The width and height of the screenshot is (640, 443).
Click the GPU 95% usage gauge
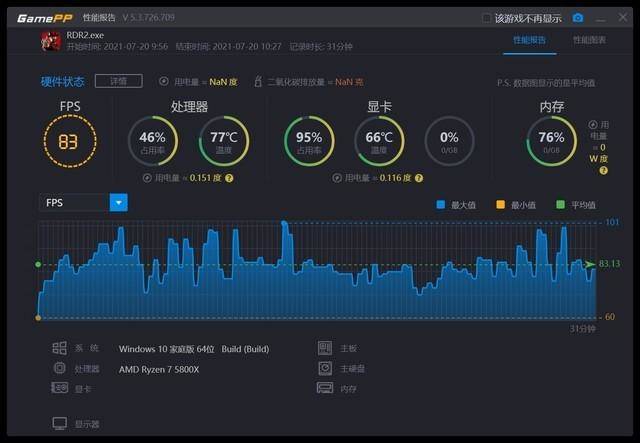(309, 141)
